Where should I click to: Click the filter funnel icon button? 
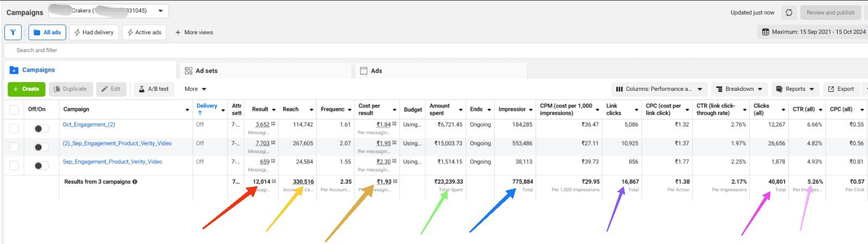click(13, 33)
